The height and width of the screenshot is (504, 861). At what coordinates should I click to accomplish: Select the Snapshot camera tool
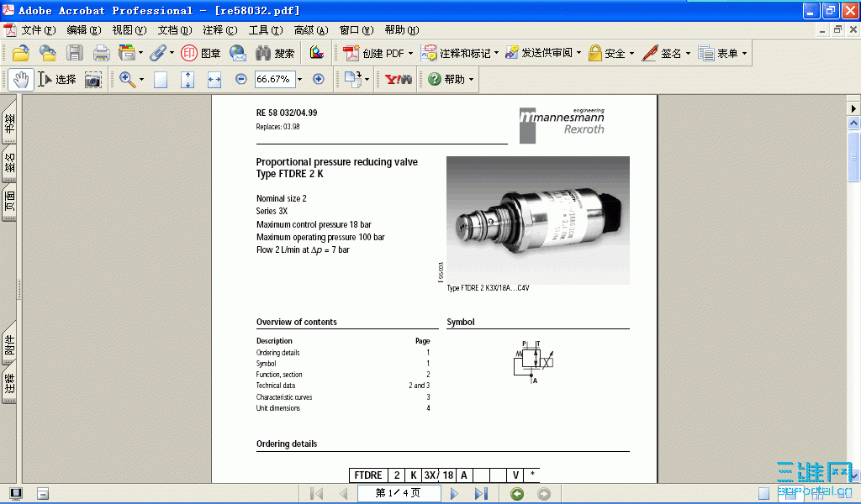click(93, 80)
